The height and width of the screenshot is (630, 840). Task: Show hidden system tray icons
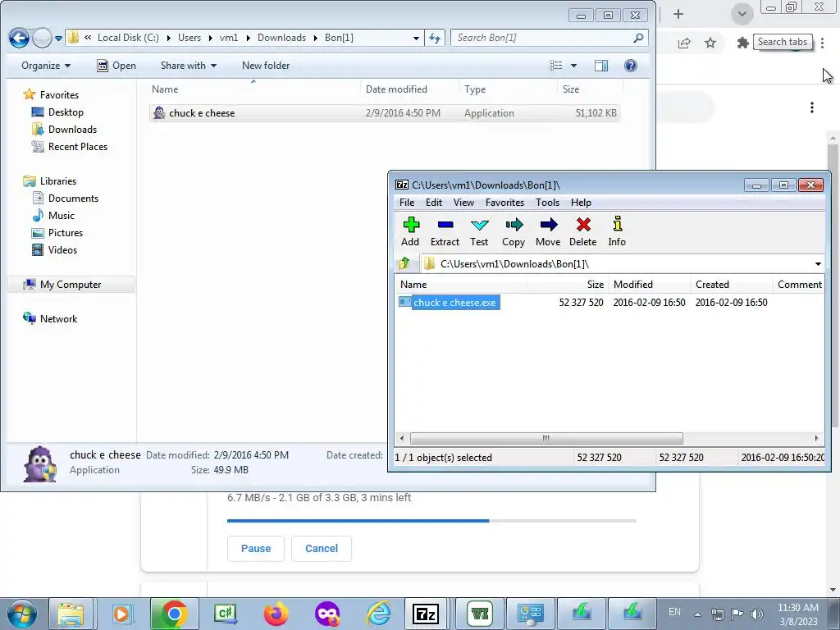pos(697,614)
